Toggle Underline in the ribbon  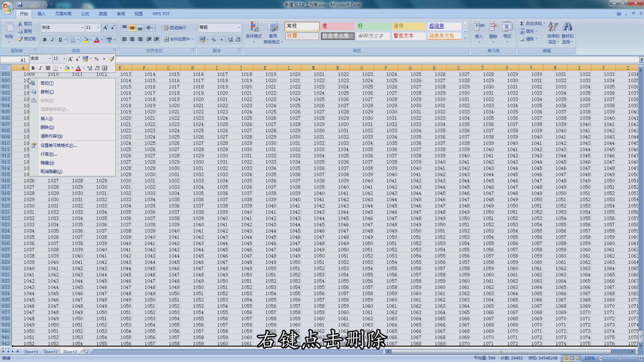tap(60, 40)
